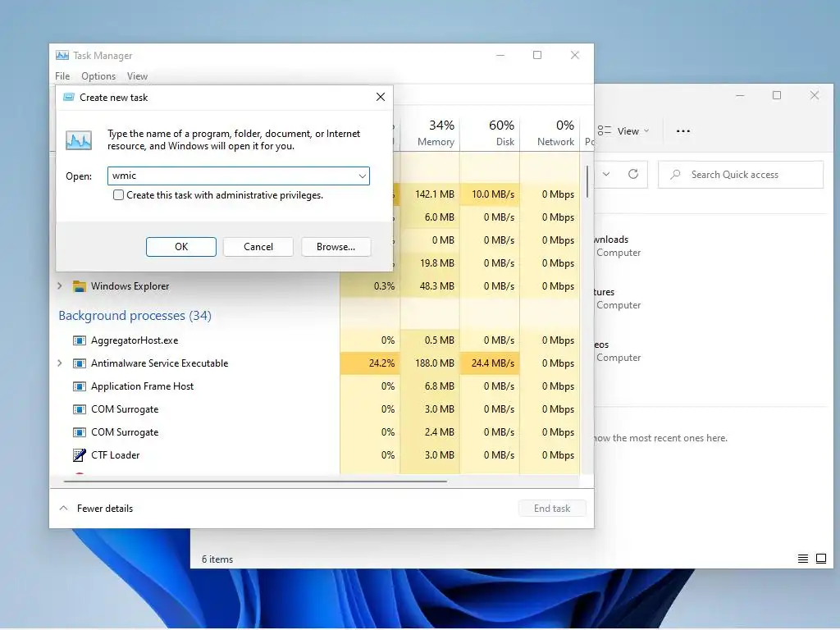Click Refresh icon in File Explorer
This screenshot has height=630, width=840.
633,174
